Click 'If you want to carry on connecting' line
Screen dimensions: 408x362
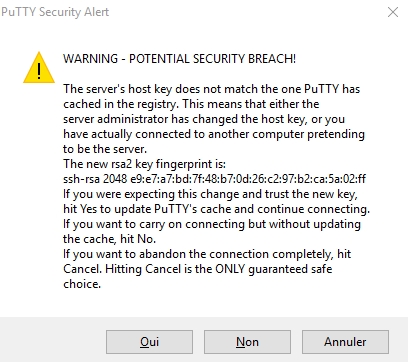[212, 224]
